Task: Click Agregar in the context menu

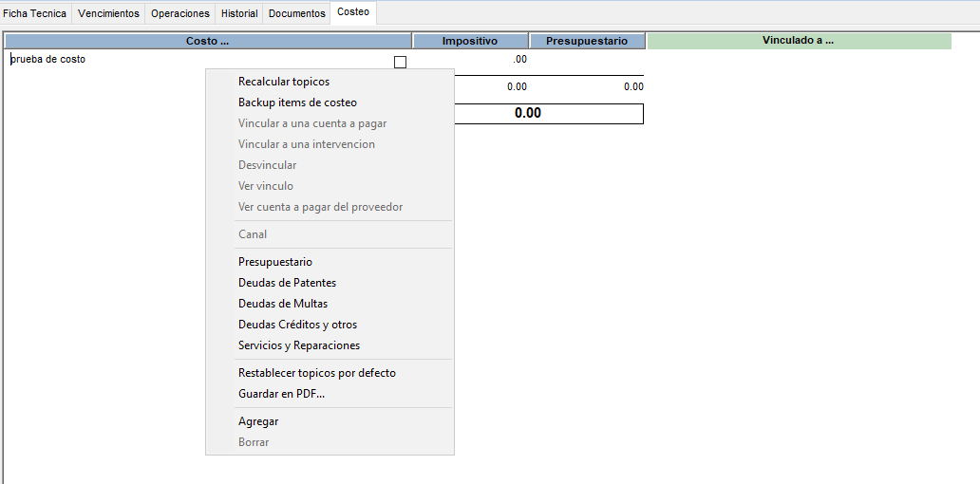Action: (x=258, y=421)
